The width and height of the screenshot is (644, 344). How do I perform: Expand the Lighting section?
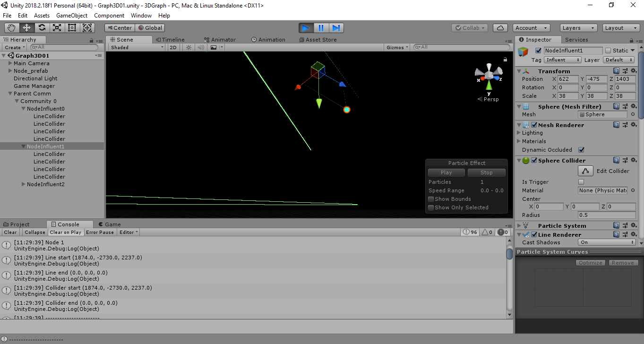pos(519,133)
